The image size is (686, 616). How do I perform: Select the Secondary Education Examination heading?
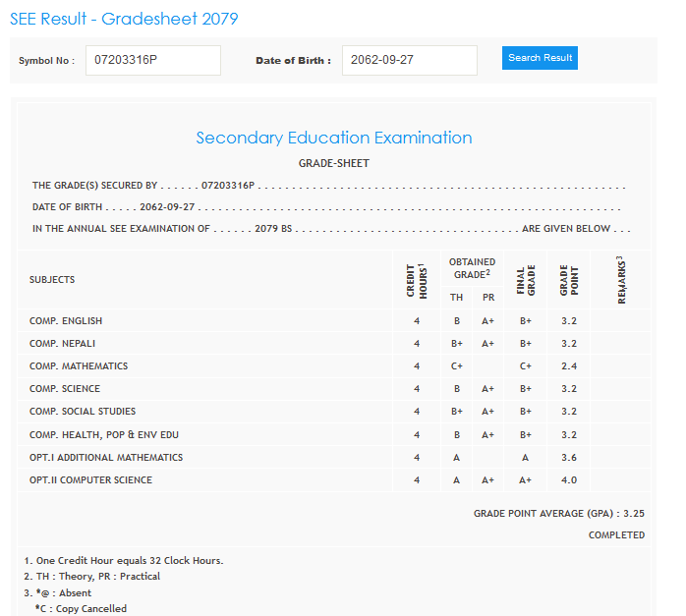pyautogui.click(x=334, y=138)
